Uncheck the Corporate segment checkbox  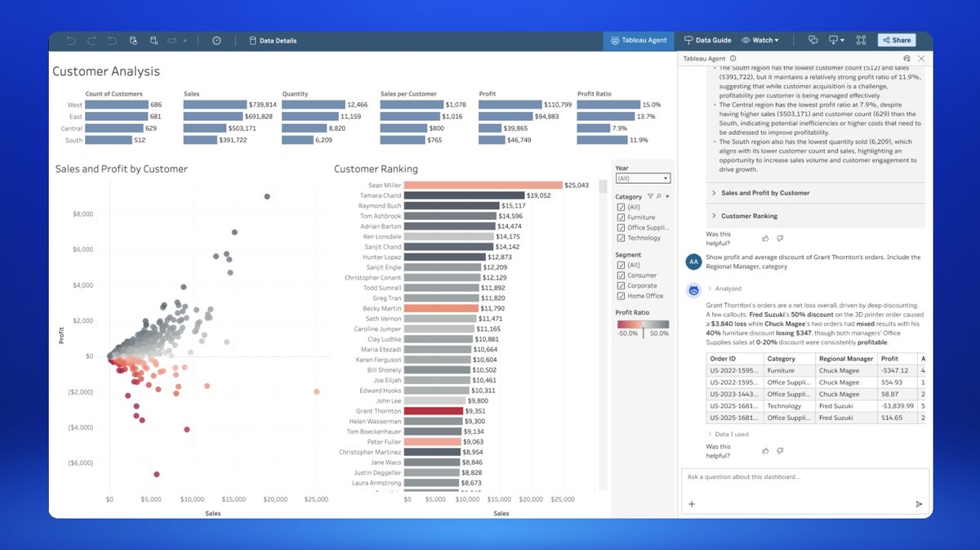point(621,286)
